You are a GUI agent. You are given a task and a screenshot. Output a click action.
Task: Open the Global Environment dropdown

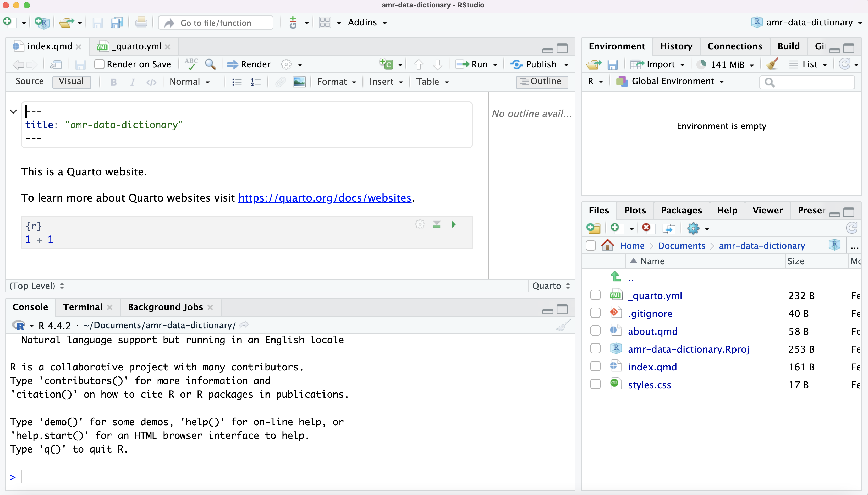pos(670,82)
